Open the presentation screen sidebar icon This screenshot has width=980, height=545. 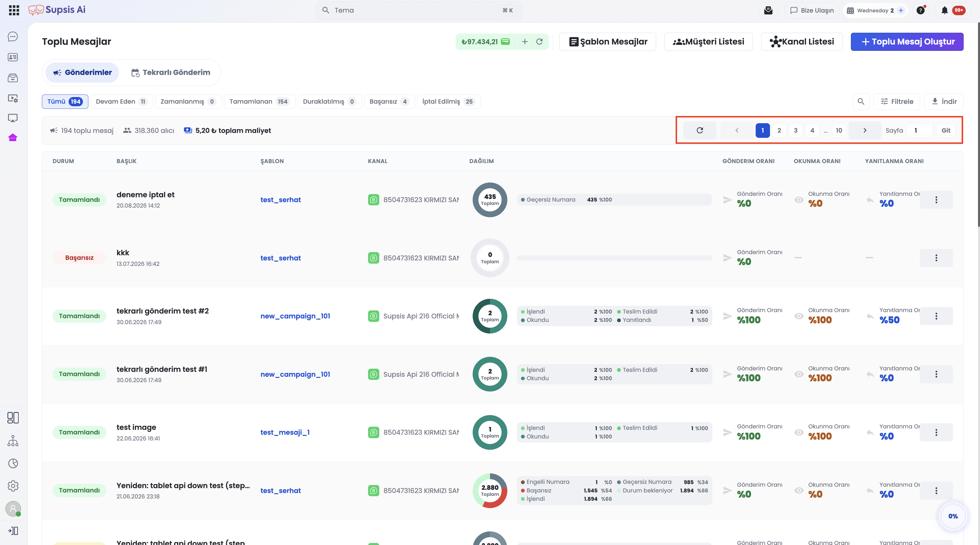tap(13, 118)
